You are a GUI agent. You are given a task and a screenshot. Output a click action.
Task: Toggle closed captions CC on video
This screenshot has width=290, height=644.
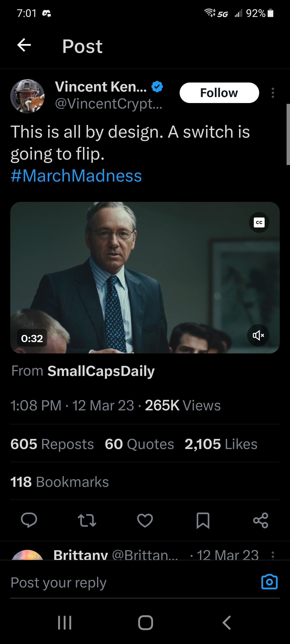[x=259, y=222]
